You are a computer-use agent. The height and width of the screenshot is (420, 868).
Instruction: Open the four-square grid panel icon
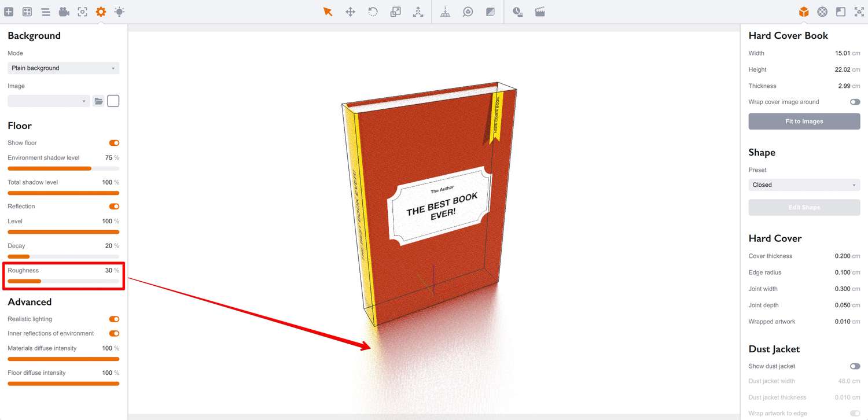(27, 12)
